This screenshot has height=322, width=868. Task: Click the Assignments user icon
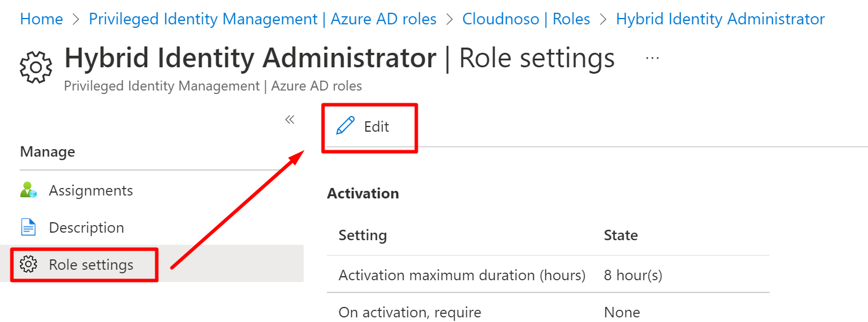(28, 190)
